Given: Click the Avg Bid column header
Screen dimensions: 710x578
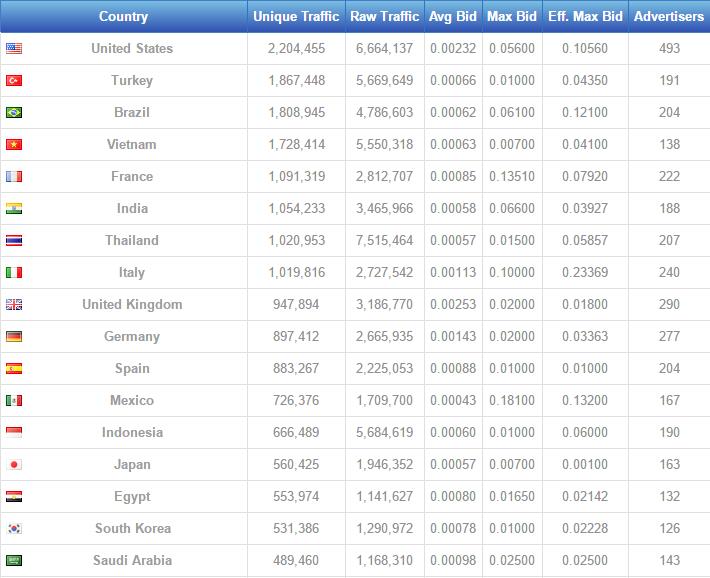Looking at the screenshot, I should tap(452, 16).
